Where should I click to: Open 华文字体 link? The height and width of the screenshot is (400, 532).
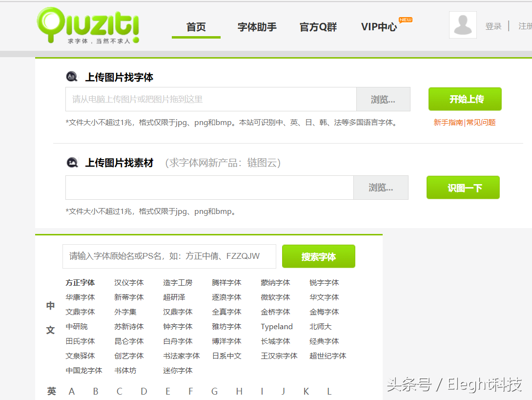[325, 297]
